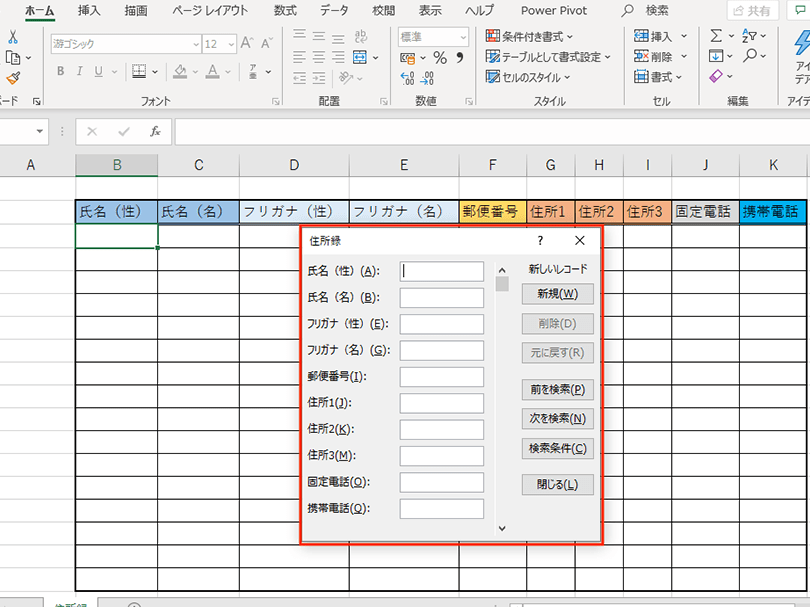Screen dimensions: 810x607
Task: Switch to the 数式 ribbon tab
Action: point(285,10)
